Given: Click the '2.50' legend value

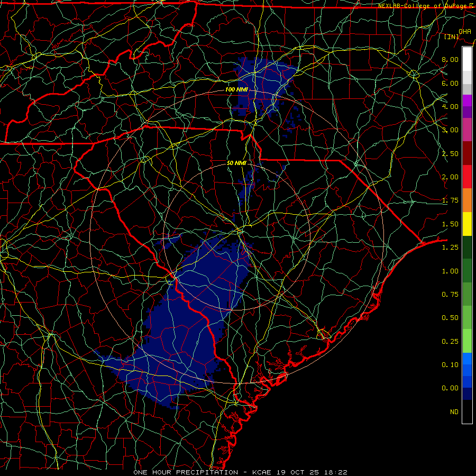Looking at the screenshot, I should (x=450, y=153).
